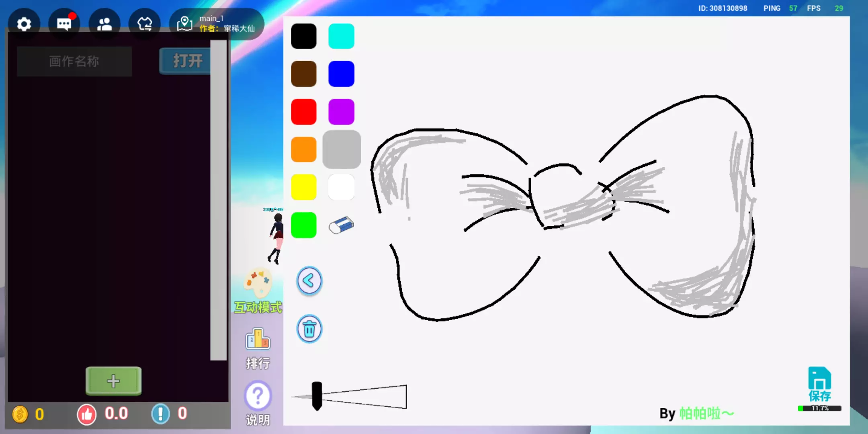This screenshot has width=868, height=434.
Task: Click the brush size slider handle
Action: (317, 396)
